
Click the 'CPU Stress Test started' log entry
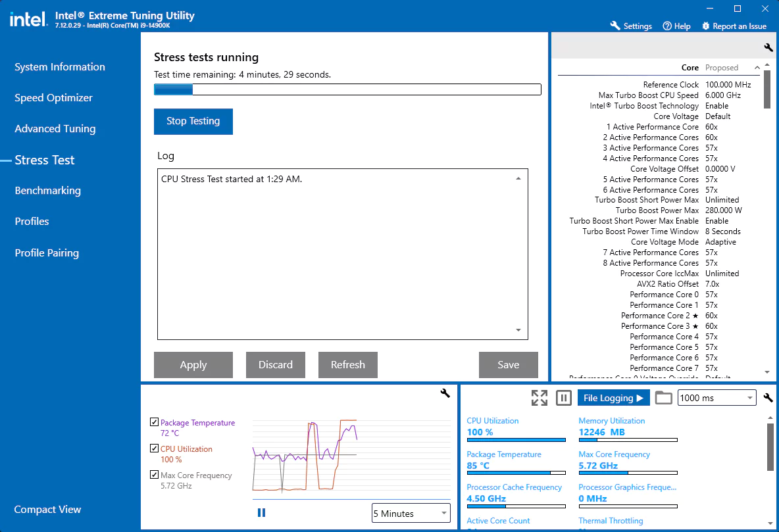[232, 179]
